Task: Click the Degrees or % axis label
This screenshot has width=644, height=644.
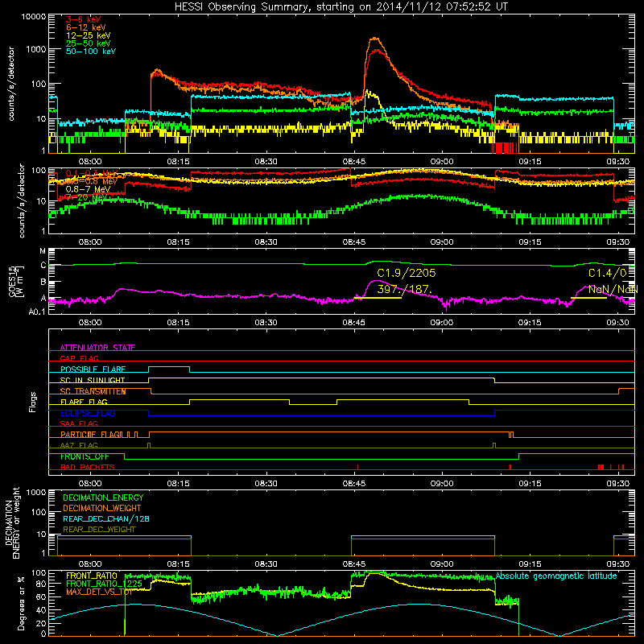Action: 21,603
